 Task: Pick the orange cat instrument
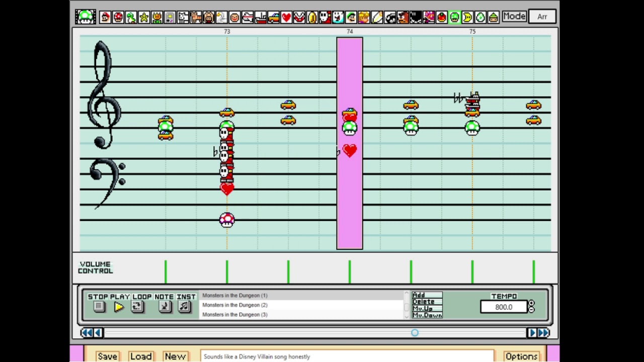196,17
